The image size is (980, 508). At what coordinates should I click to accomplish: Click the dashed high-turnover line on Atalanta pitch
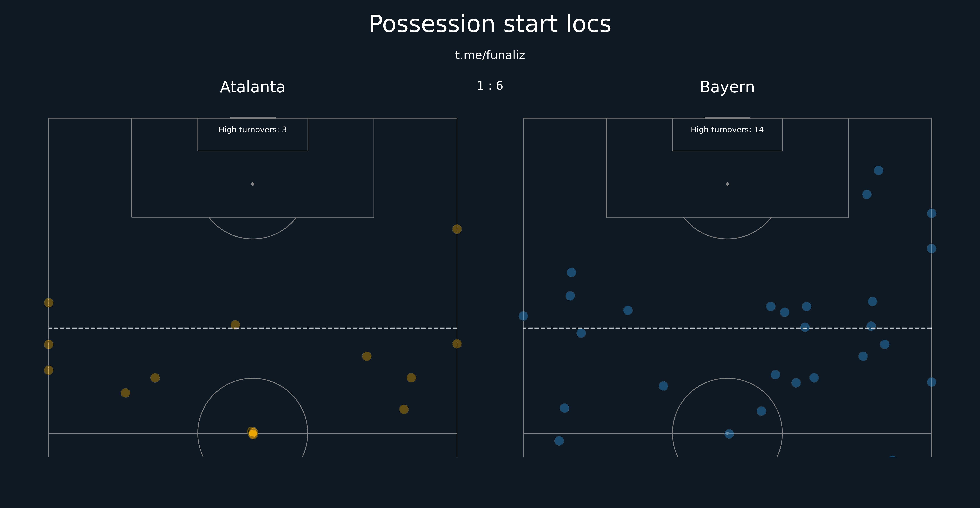(253, 328)
